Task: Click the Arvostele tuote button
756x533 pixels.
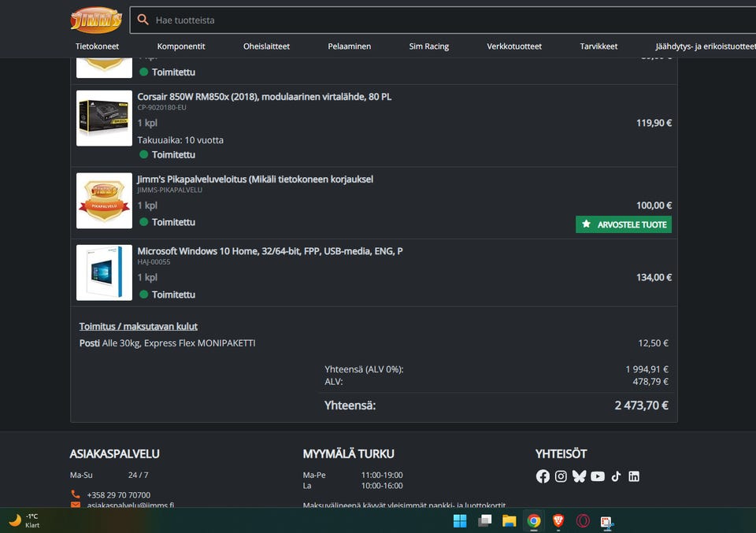Action: [x=624, y=224]
